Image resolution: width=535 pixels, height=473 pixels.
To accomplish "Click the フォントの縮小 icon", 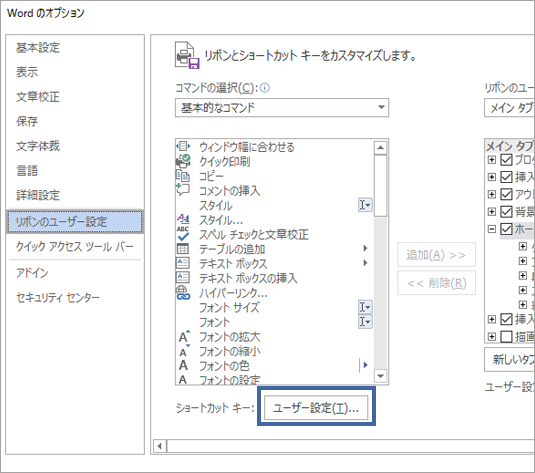I will 184,351.
